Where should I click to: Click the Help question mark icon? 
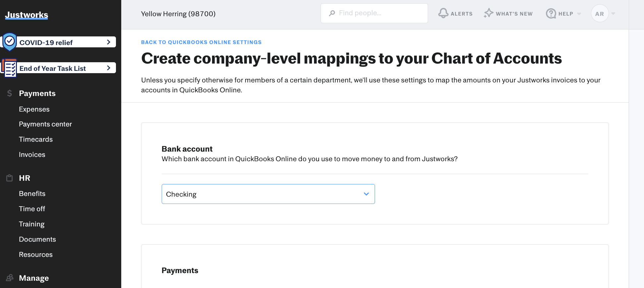[551, 14]
